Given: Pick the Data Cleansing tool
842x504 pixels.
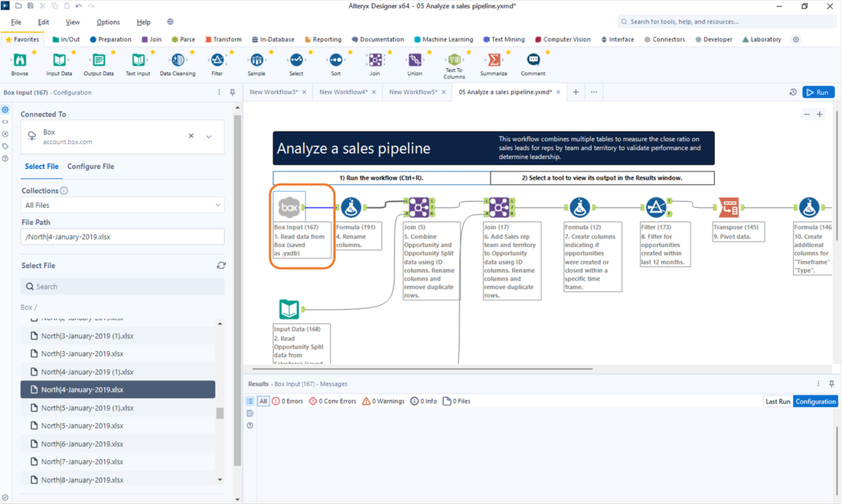Looking at the screenshot, I should (x=179, y=58).
